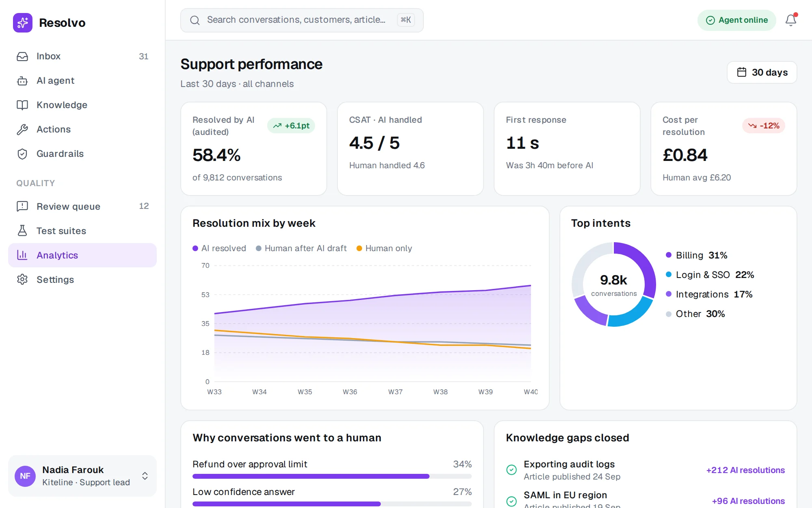
Task: Open the Guardrails menu item
Action: 82,154
